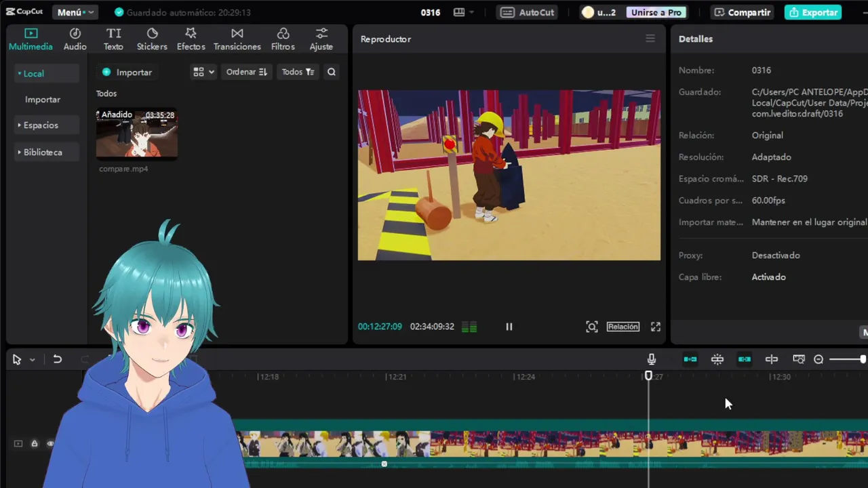Open the Ordenar sort dropdown

(247, 72)
